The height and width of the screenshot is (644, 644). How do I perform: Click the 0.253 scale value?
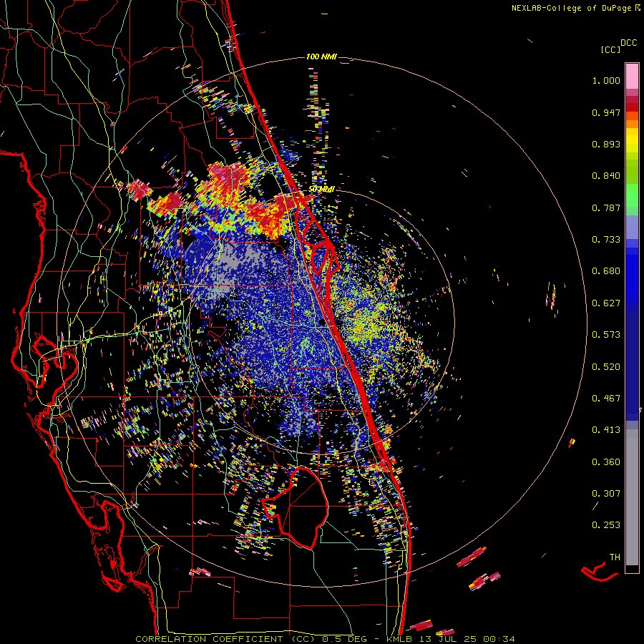(606, 525)
